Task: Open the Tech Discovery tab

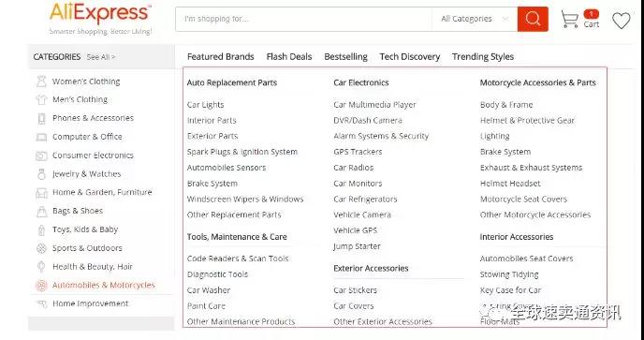Action: tap(410, 57)
